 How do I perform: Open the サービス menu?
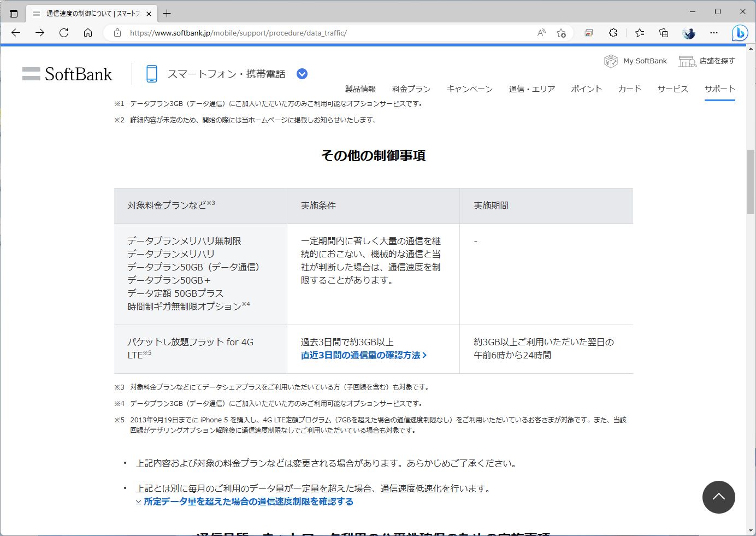(x=672, y=89)
